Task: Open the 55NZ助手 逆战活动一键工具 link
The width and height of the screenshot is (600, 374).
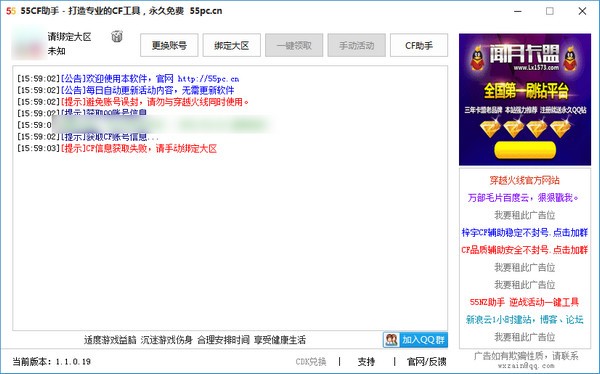Action: 524,302
